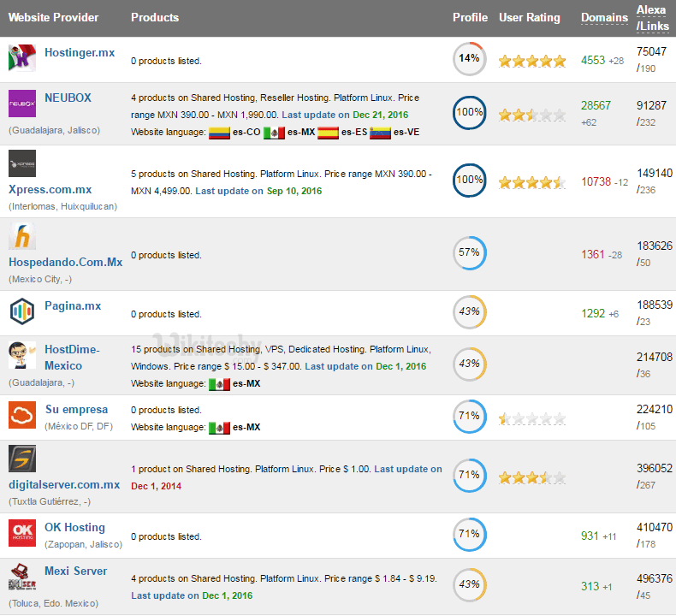The width and height of the screenshot is (676, 616).
Task: Sort by the Domains column header
Action: pyautogui.click(x=604, y=18)
